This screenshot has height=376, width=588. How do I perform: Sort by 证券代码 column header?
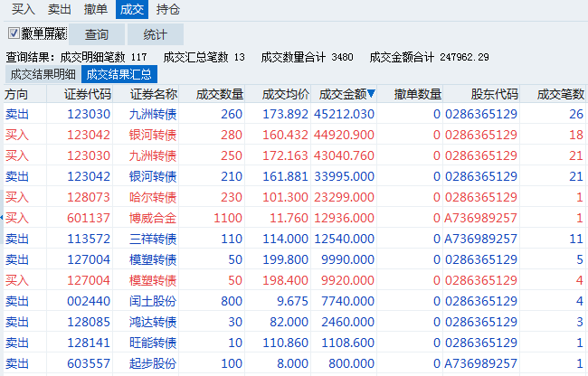coord(80,94)
